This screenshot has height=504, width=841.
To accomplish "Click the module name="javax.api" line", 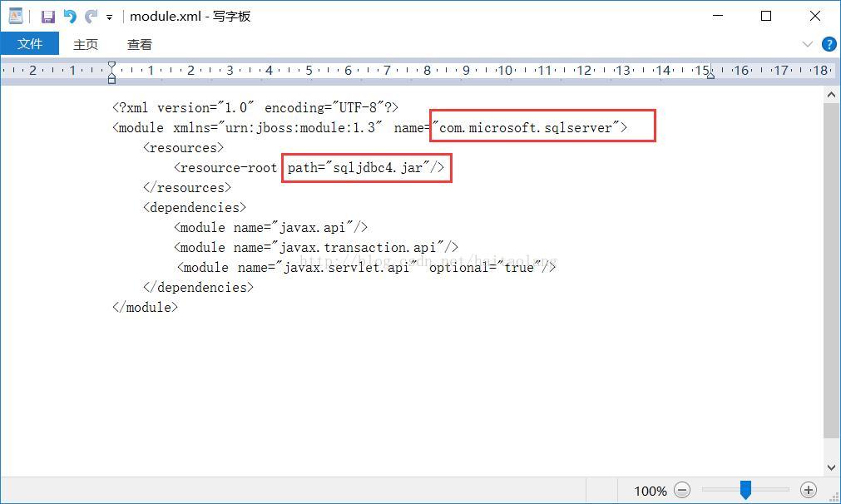I will pos(270,227).
